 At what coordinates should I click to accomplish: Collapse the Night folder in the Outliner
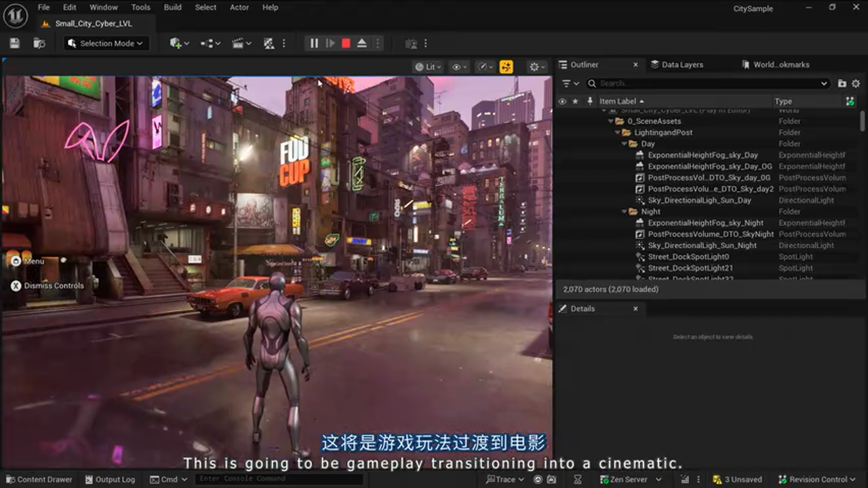[625, 211]
